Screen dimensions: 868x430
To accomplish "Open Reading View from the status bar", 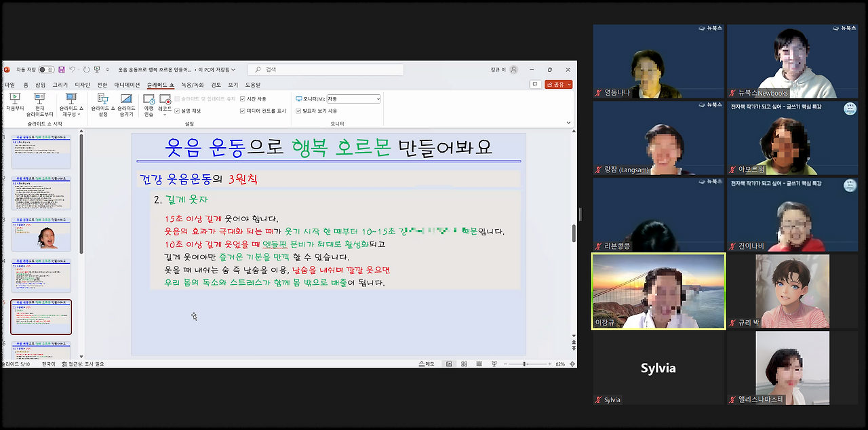I will pyautogui.click(x=479, y=364).
